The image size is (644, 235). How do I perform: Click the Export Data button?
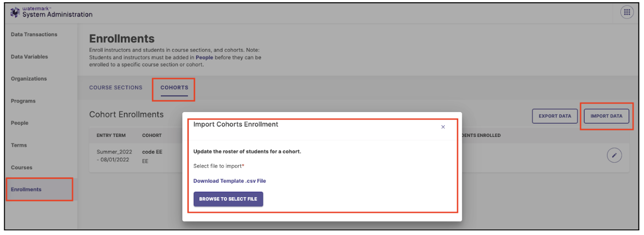[x=555, y=116]
